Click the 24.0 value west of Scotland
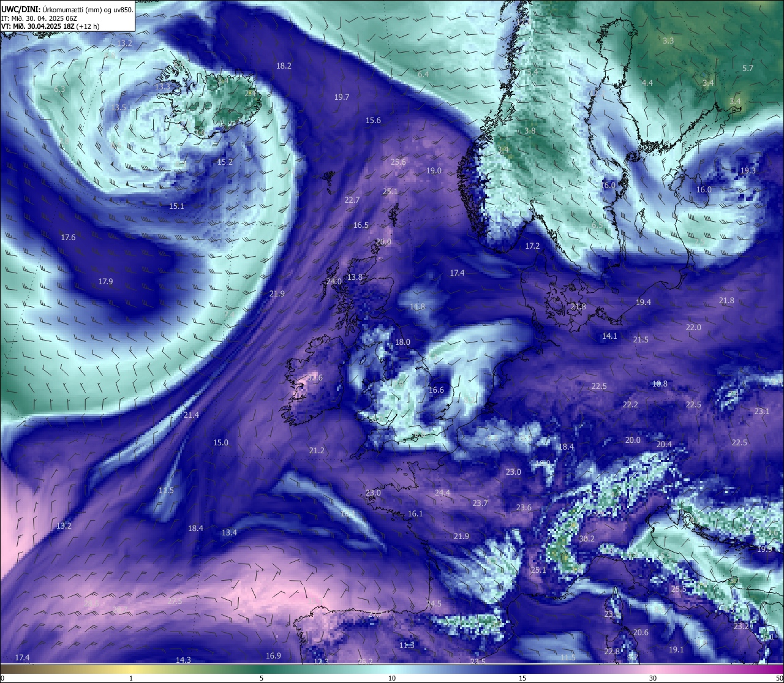 334,281
